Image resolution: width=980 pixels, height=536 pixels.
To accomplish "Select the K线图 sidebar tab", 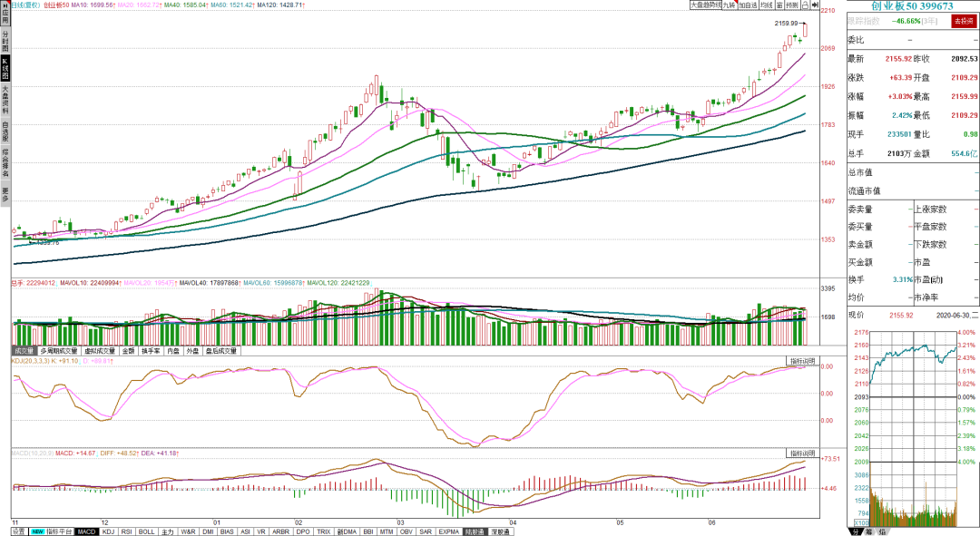I will pos(5,69).
